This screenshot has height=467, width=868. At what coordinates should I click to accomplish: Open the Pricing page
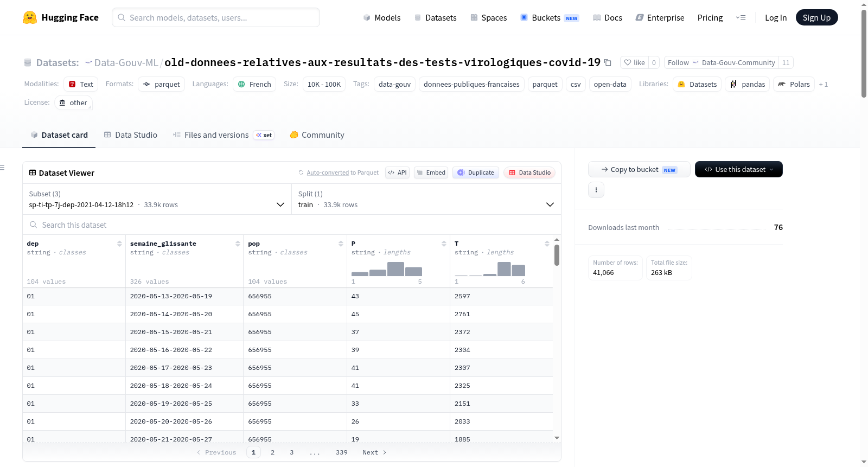click(710, 18)
